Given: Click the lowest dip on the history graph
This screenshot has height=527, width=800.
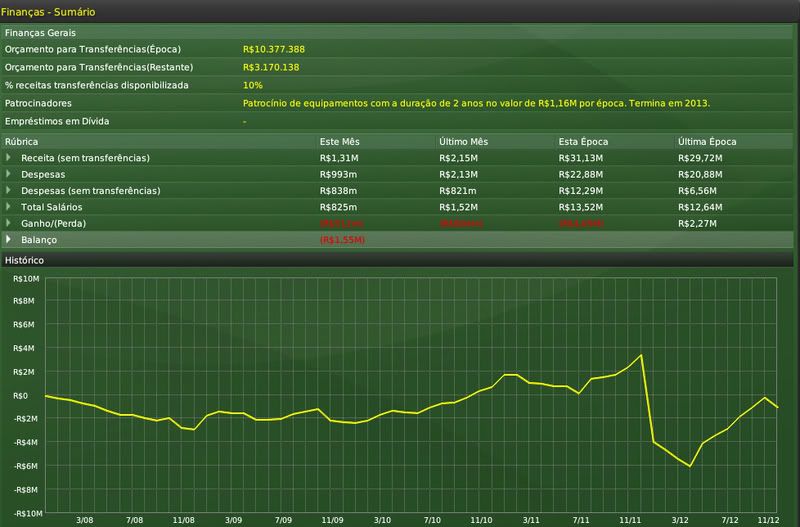Looking at the screenshot, I should pyautogui.click(x=690, y=466).
